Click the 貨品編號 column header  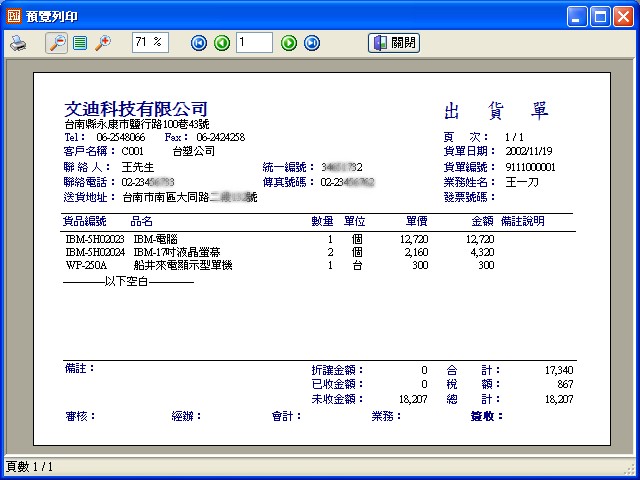tap(84, 221)
